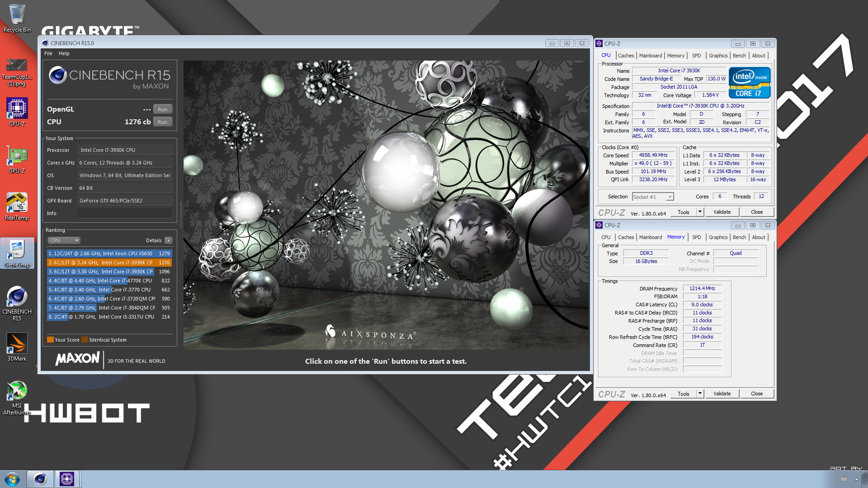The image size is (868, 488).
Task: Click the CAS# Latency 9.0 clocks value
Action: (702, 305)
